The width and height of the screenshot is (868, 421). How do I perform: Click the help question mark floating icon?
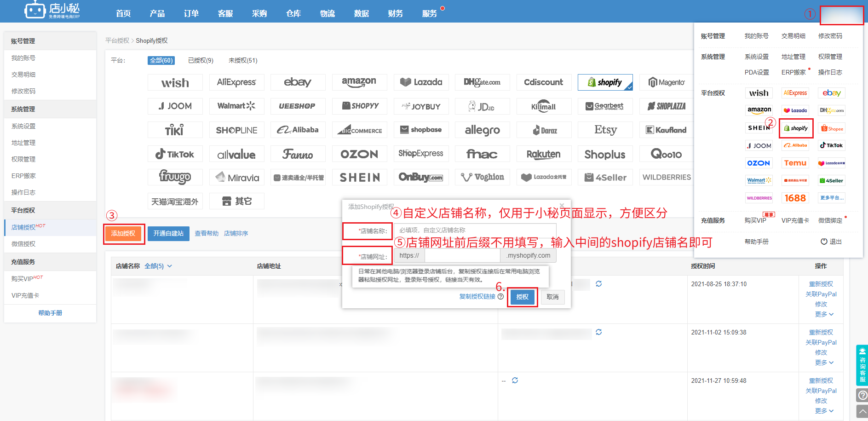(x=862, y=395)
